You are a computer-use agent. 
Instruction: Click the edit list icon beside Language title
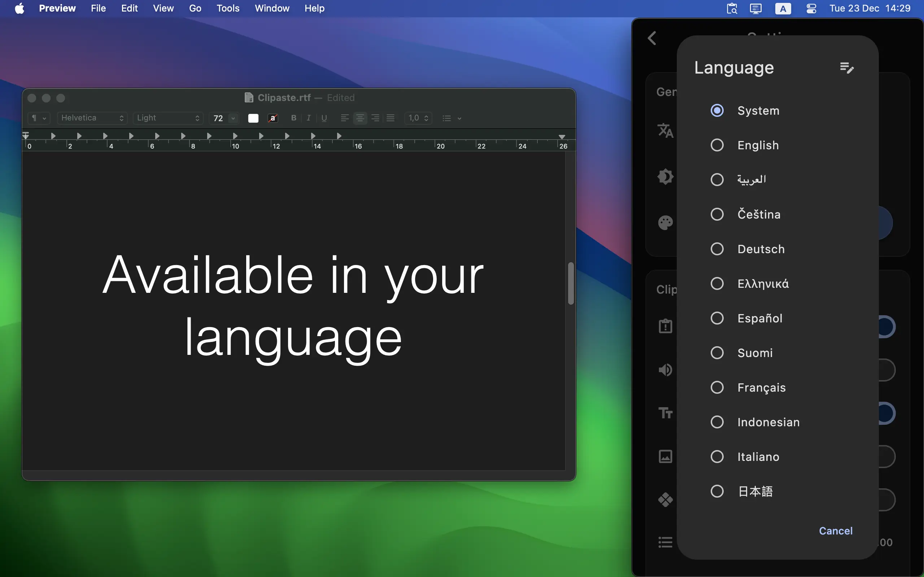(846, 68)
